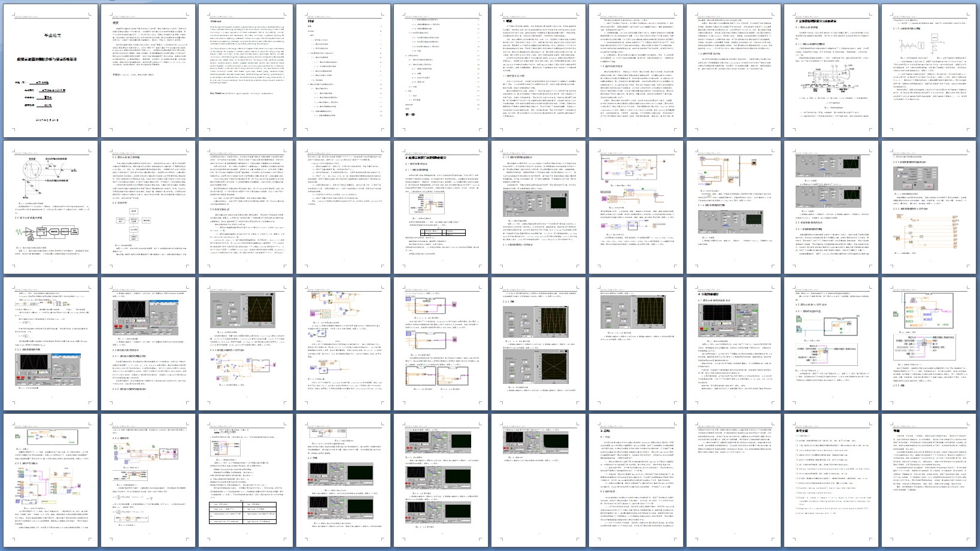
Task: Open the chapter 3 heading page with small table
Action: (441, 207)
